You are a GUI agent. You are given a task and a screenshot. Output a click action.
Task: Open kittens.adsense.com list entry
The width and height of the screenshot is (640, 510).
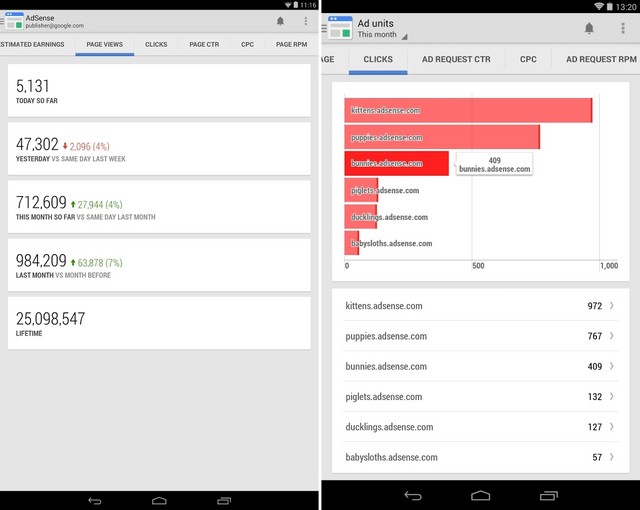pyautogui.click(x=480, y=306)
